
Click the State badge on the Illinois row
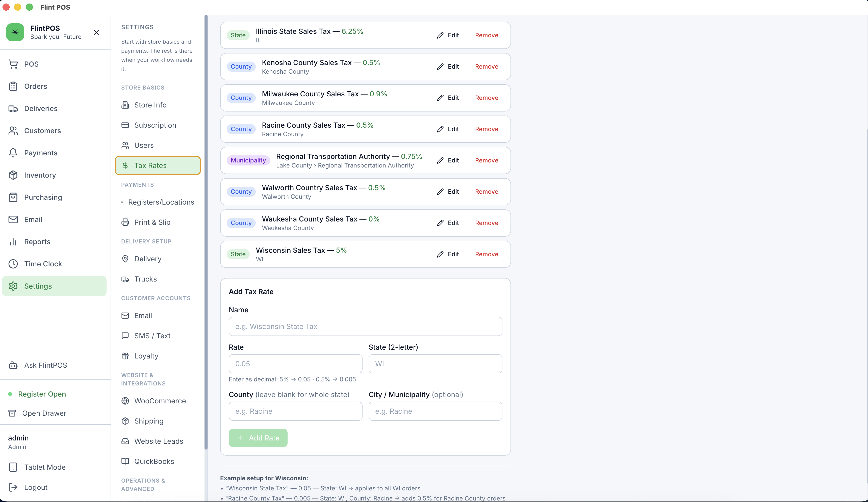[x=238, y=35]
